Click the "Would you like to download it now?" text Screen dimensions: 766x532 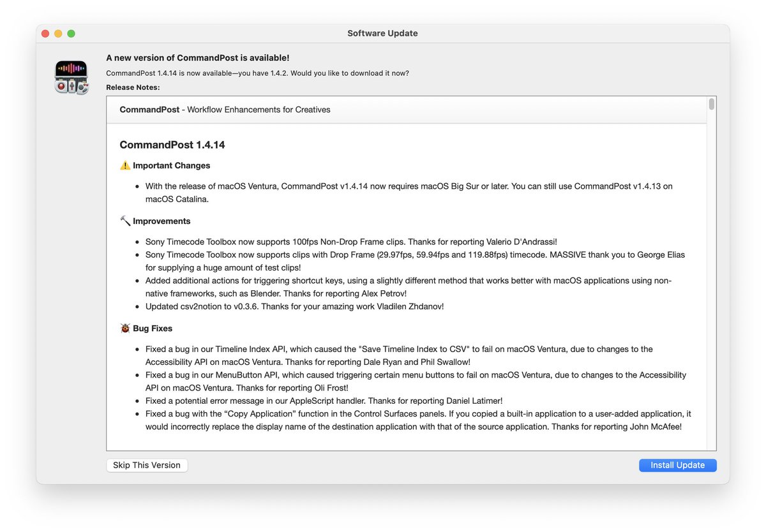tap(350, 73)
